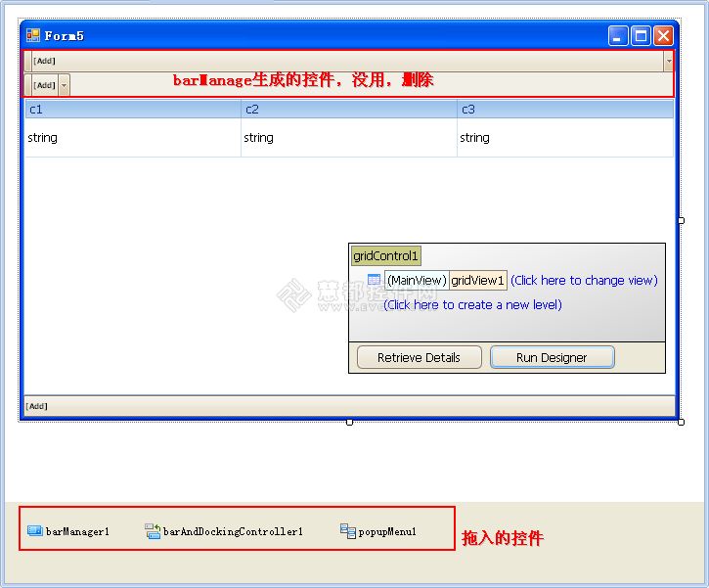The width and height of the screenshot is (709, 588).
Task: Click the Retrieve Details button
Action: pyautogui.click(x=420, y=357)
